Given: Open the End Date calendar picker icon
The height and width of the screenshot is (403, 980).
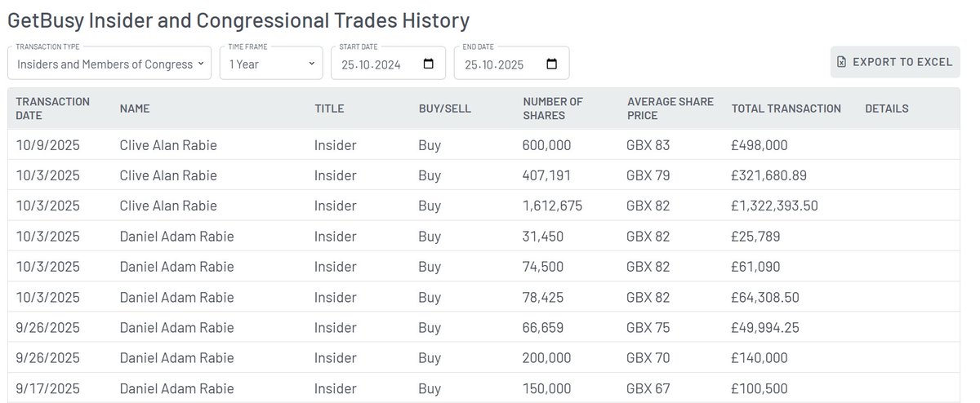Looking at the screenshot, I should (x=552, y=64).
